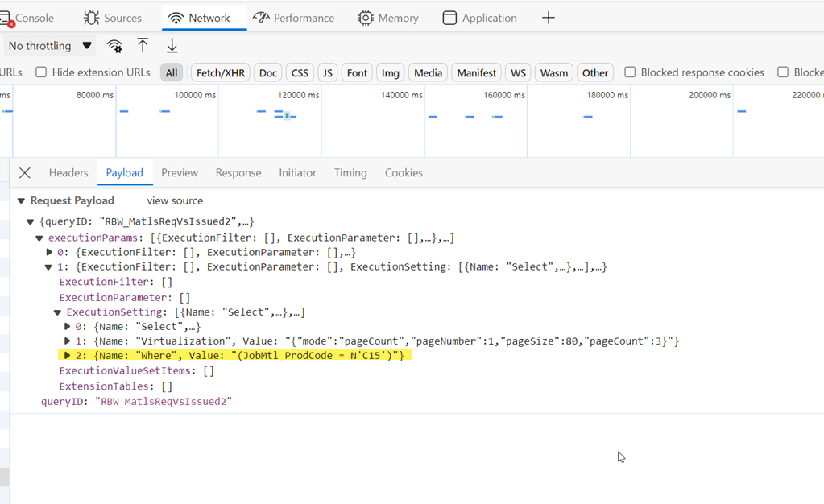The image size is (824, 504).
Task: Open the Sources panel icon
Action: [92, 17]
